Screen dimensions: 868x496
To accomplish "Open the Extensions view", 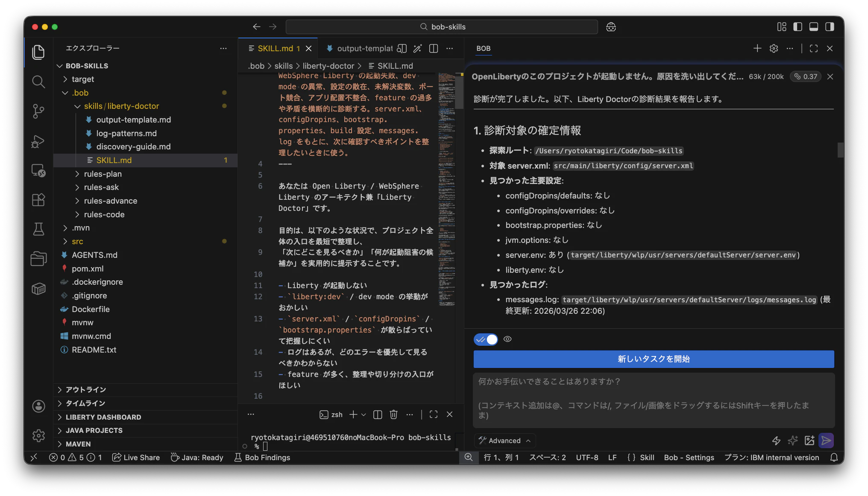I will 38,200.
